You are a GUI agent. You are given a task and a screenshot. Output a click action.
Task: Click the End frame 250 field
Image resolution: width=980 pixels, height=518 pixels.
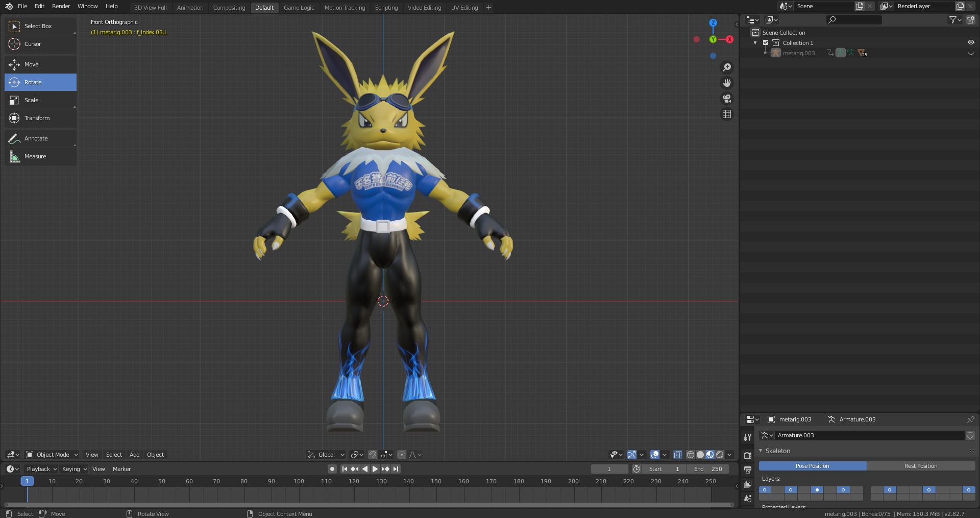(708, 469)
